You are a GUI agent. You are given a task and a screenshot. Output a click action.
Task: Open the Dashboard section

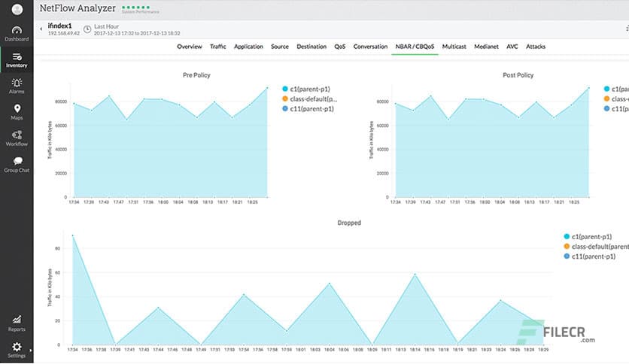point(17,34)
